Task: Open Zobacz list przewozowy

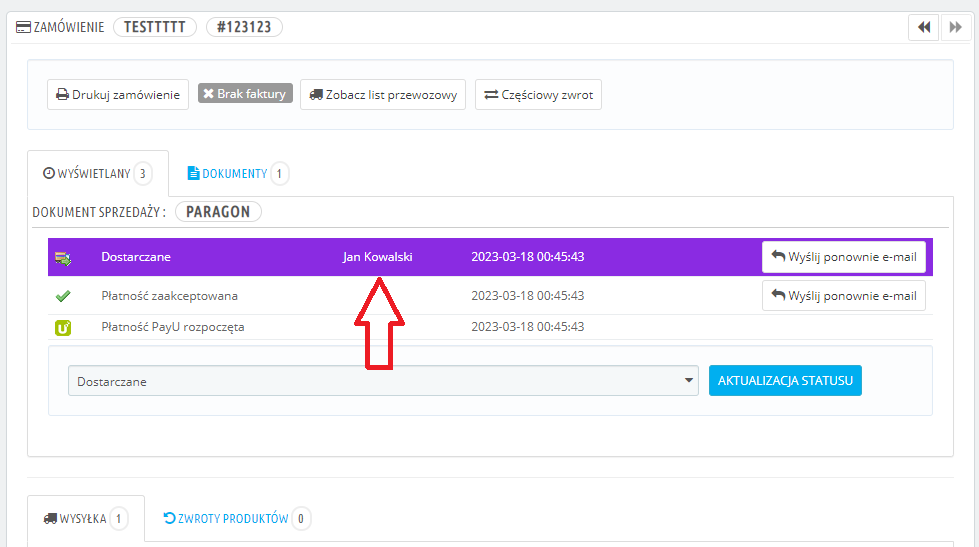Action: pyautogui.click(x=383, y=95)
